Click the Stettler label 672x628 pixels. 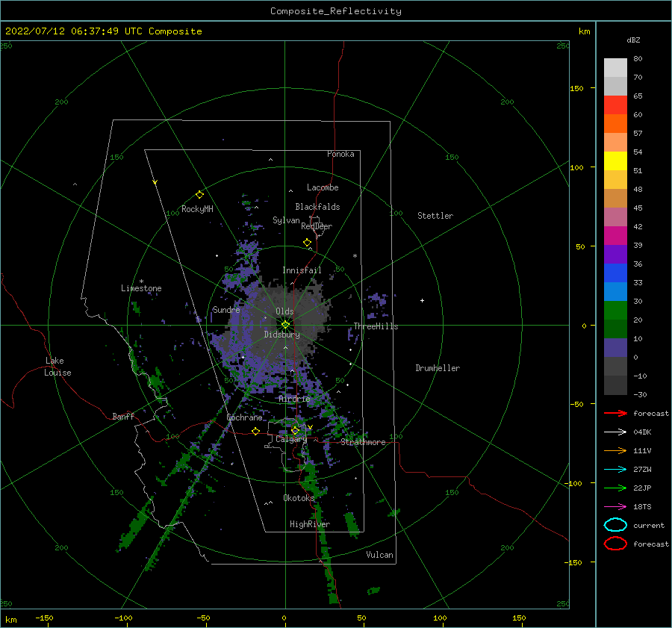coord(435,216)
